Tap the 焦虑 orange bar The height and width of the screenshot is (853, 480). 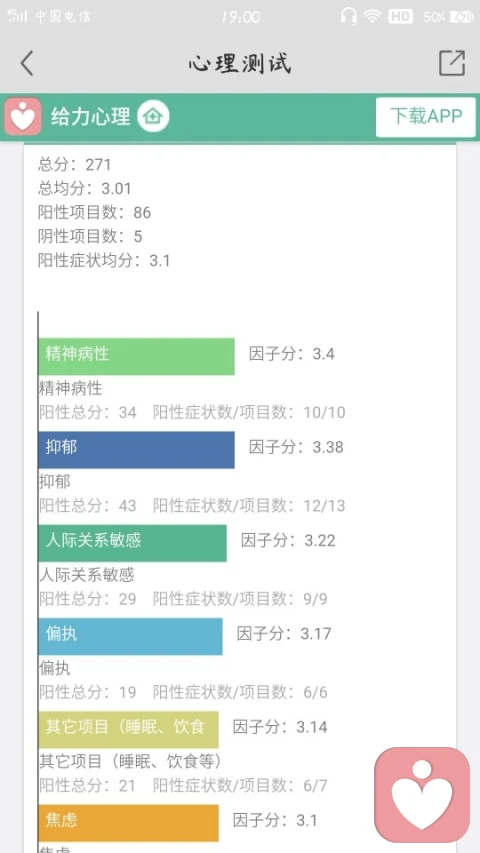coord(128,823)
